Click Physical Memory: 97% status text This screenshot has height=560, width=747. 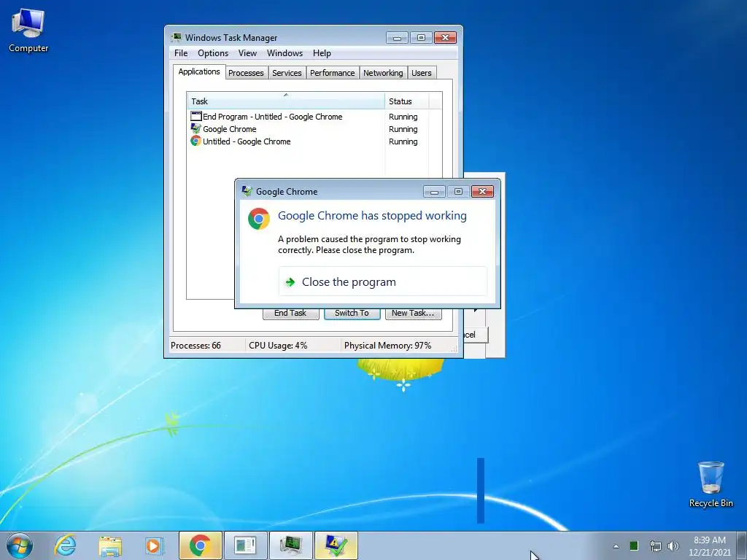point(388,345)
